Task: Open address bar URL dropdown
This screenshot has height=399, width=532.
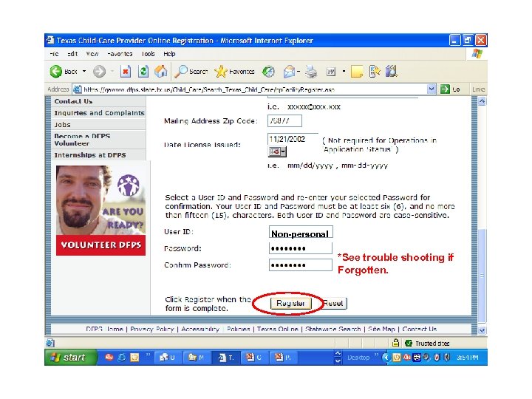Action: click(431, 89)
